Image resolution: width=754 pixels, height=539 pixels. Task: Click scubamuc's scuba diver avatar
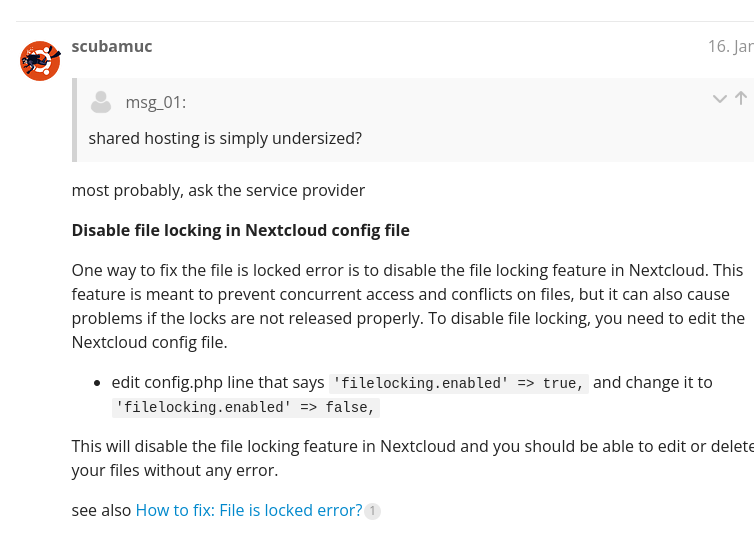pos(40,61)
